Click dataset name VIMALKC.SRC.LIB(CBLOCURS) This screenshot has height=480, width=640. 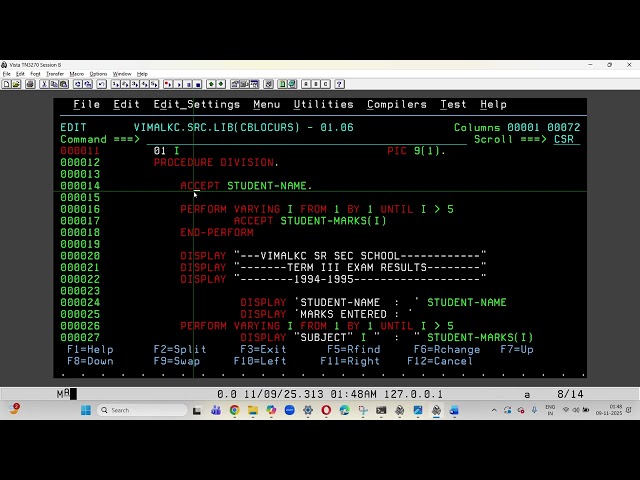217,127
